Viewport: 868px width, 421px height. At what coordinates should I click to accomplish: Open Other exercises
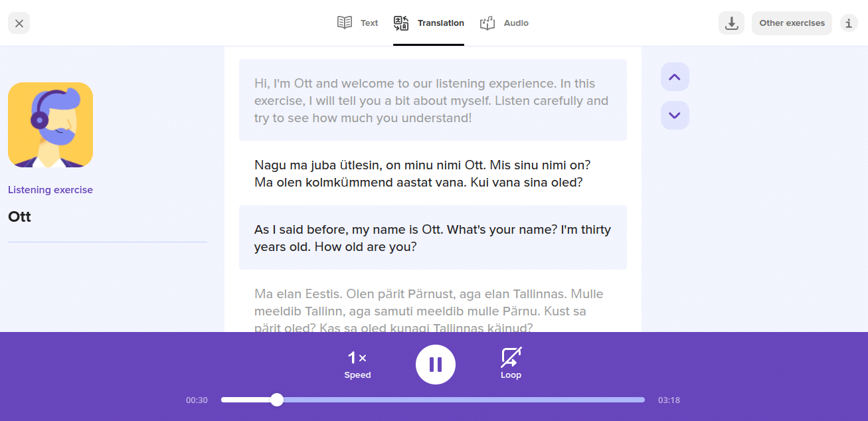click(x=792, y=23)
